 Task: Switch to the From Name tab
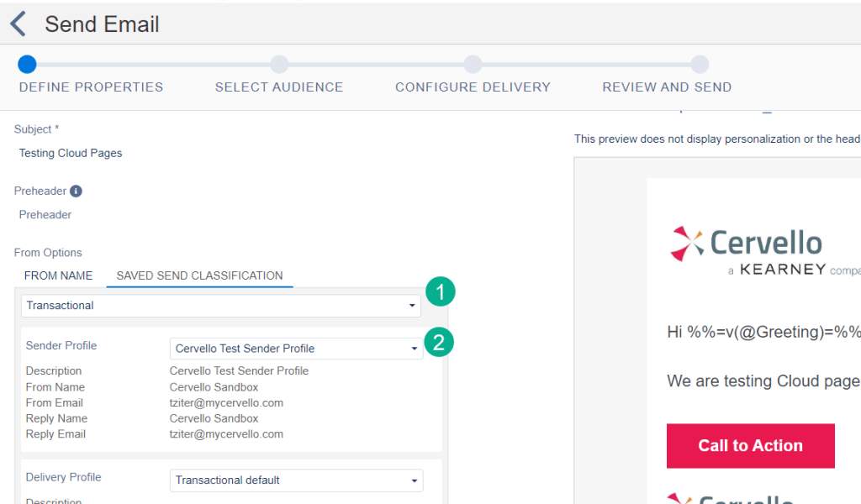click(58, 276)
